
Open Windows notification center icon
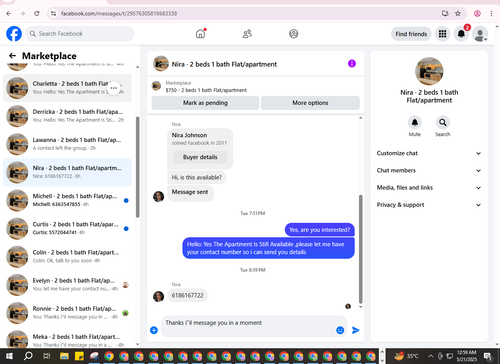(488, 356)
